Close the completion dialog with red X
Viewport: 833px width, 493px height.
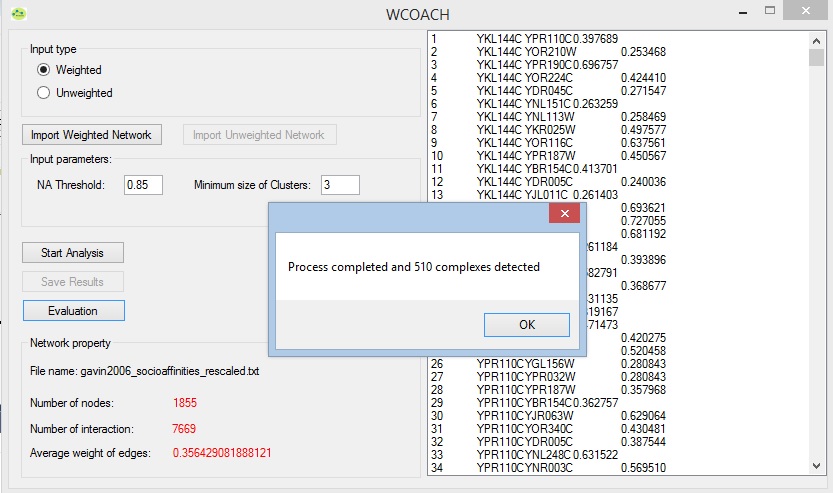pos(564,214)
